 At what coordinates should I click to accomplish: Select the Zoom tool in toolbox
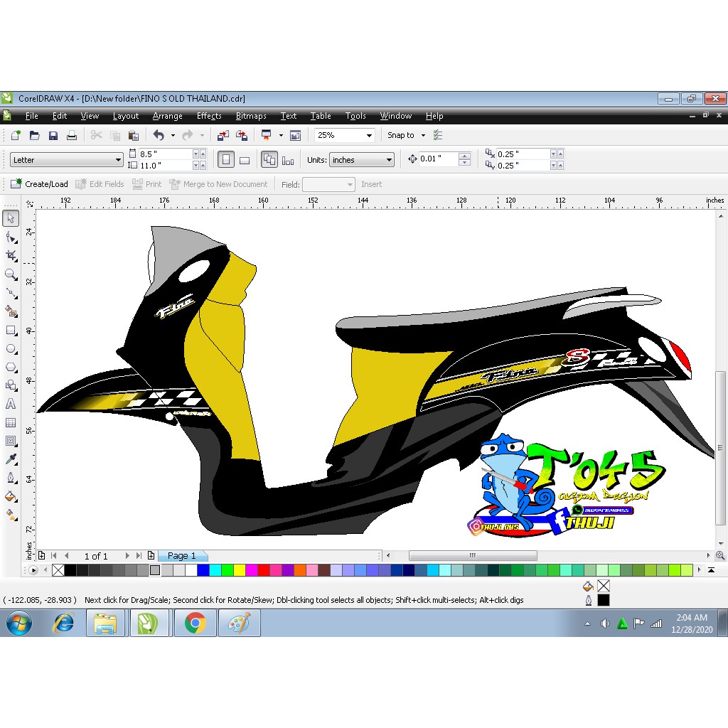(x=11, y=274)
